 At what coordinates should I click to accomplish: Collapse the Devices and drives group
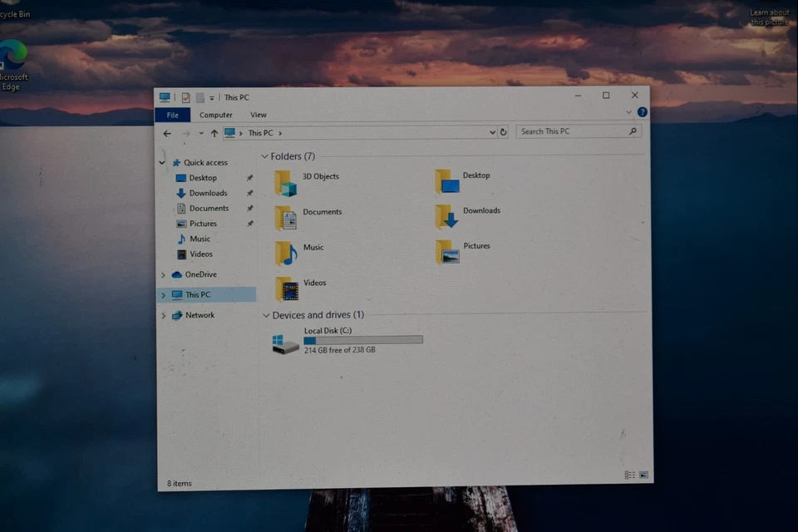(266, 316)
